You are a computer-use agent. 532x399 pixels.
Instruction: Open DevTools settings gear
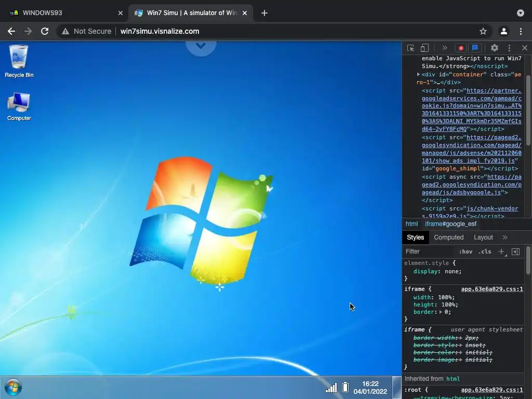coord(495,48)
